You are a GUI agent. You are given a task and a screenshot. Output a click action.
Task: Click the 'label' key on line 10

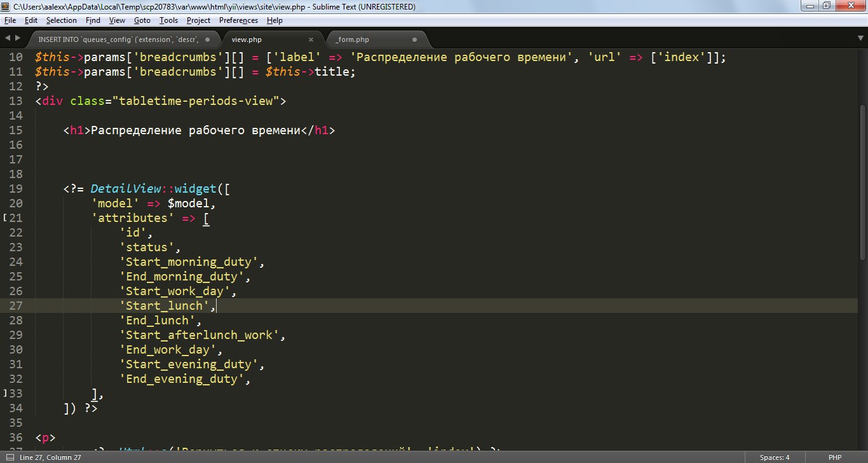coord(299,57)
